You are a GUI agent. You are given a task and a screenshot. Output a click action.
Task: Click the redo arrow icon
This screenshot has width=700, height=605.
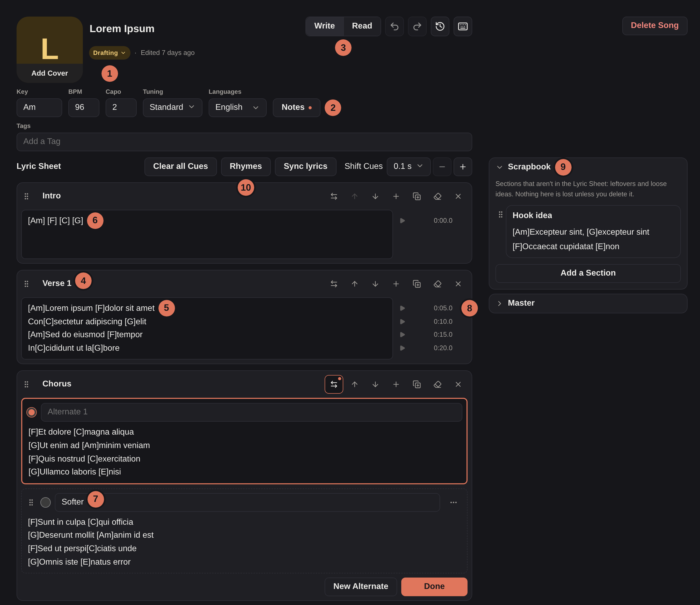pyautogui.click(x=417, y=26)
